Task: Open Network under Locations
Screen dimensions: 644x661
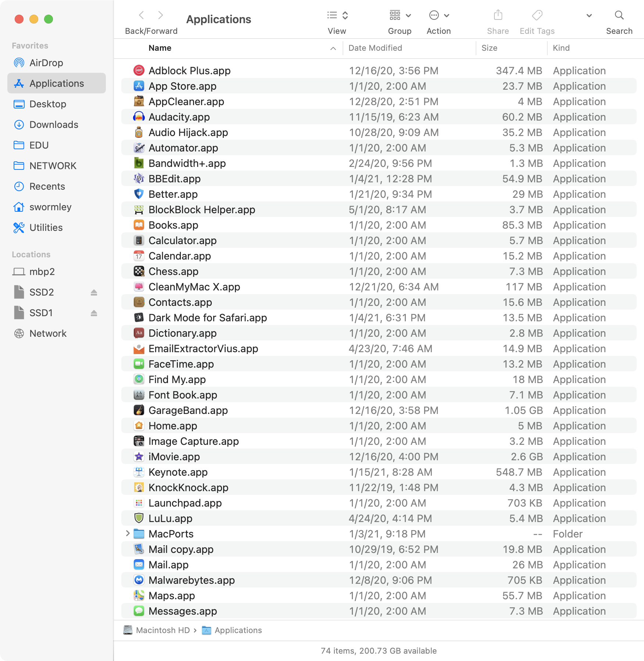Action: 57,333
